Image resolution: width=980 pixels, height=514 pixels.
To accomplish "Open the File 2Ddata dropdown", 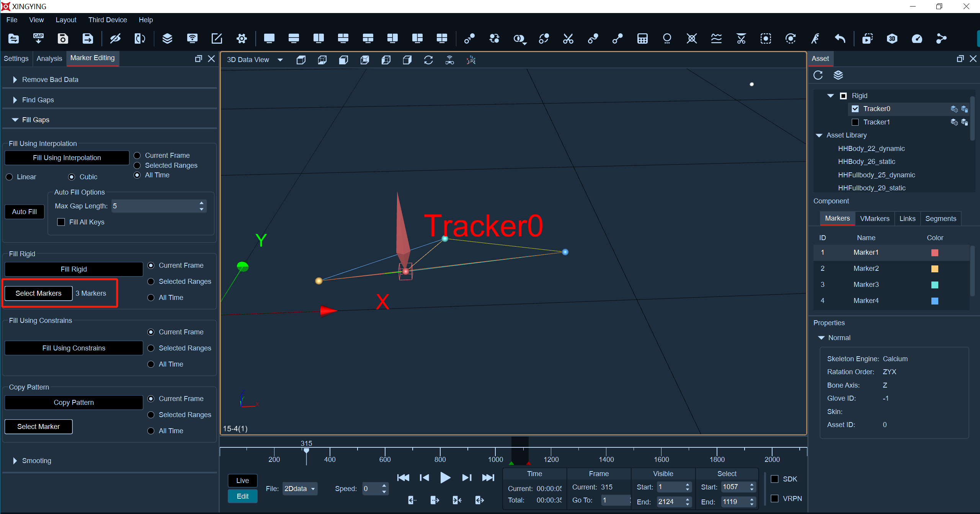I will click(x=300, y=489).
